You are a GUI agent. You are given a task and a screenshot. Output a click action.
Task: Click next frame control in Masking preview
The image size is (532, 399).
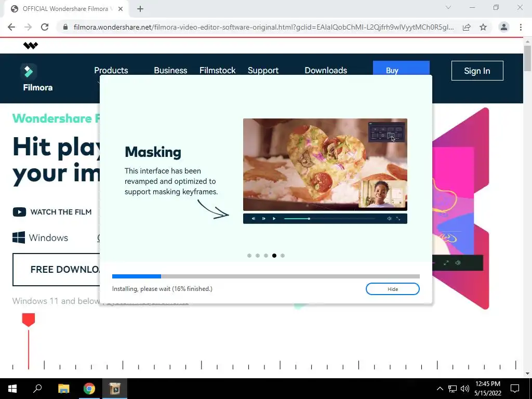tap(263, 219)
